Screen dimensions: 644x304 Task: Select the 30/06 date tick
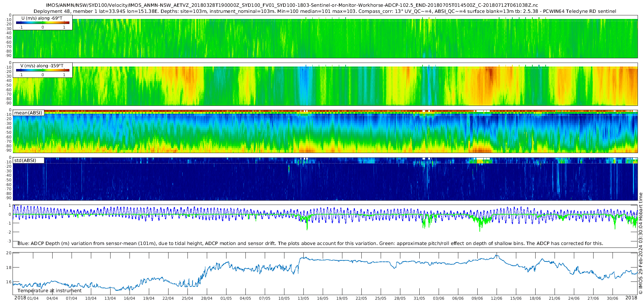613,299
